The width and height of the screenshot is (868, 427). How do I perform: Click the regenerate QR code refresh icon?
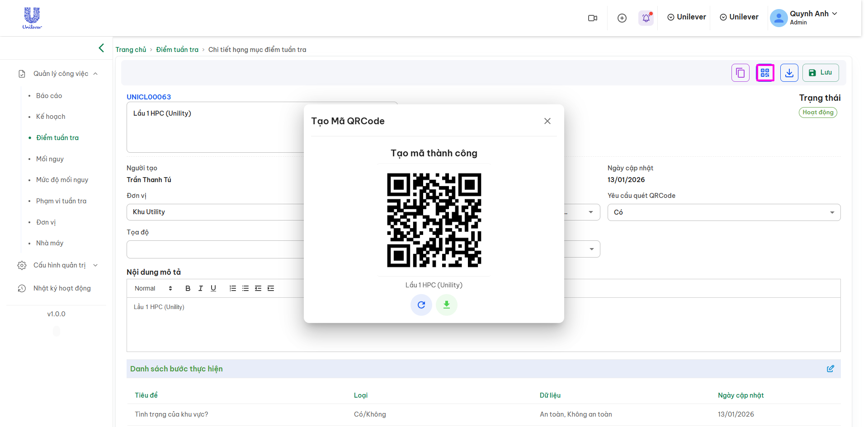click(421, 305)
